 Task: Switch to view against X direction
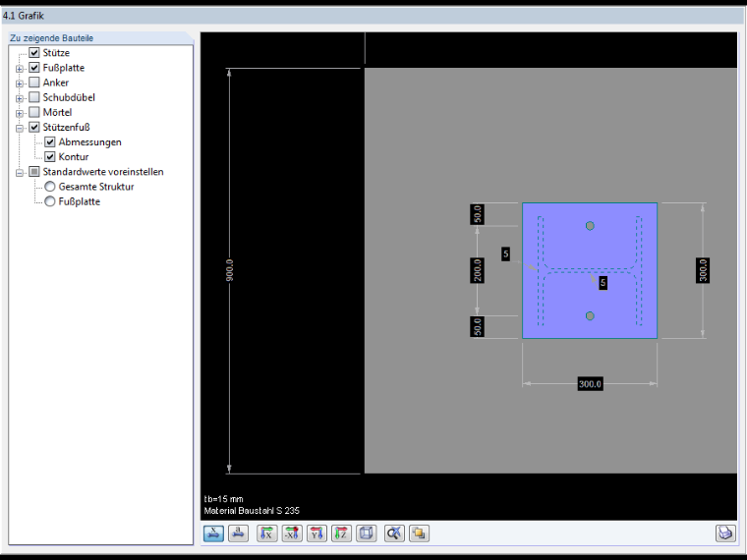coord(292,532)
